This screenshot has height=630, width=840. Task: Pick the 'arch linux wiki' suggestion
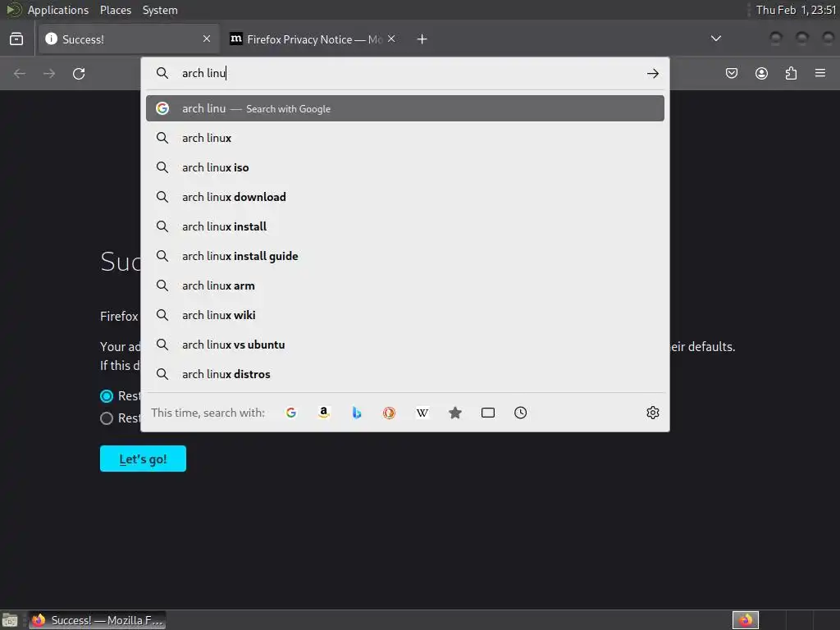(x=405, y=314)
